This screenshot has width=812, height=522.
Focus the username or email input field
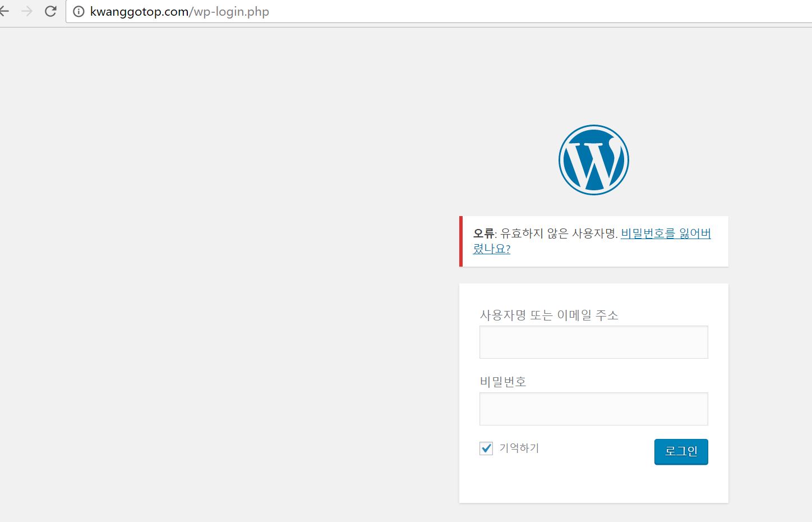pyautogui.click(x=593, y=342)
